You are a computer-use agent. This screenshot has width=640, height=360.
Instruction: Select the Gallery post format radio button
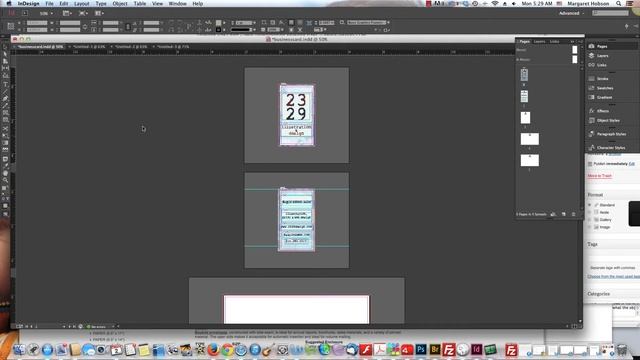pyautogui.click(x=589, y=220)
